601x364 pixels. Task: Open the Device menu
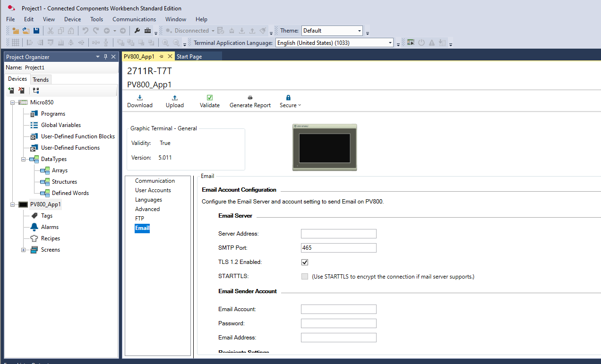pos(72,19)
